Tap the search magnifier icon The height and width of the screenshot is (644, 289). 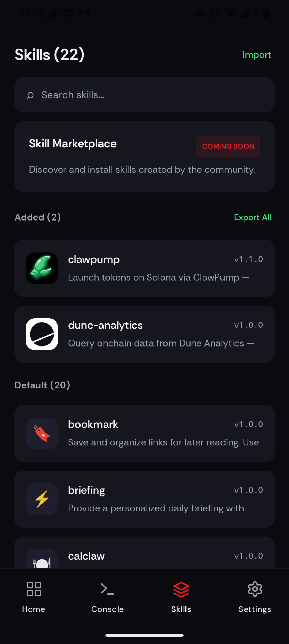tap(30, 95)
